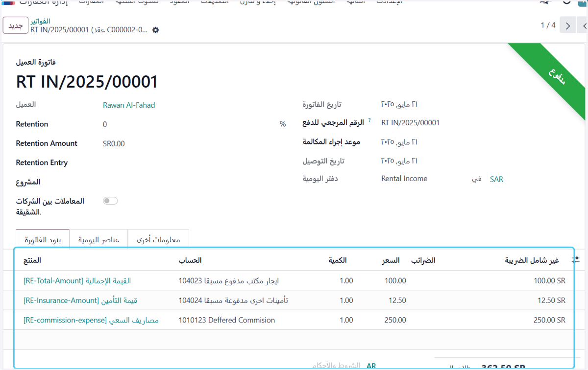Viewport: 588px width, 370px height.
Task: Switch to بنود الفاتورة tab
Action: pos(43,240)
